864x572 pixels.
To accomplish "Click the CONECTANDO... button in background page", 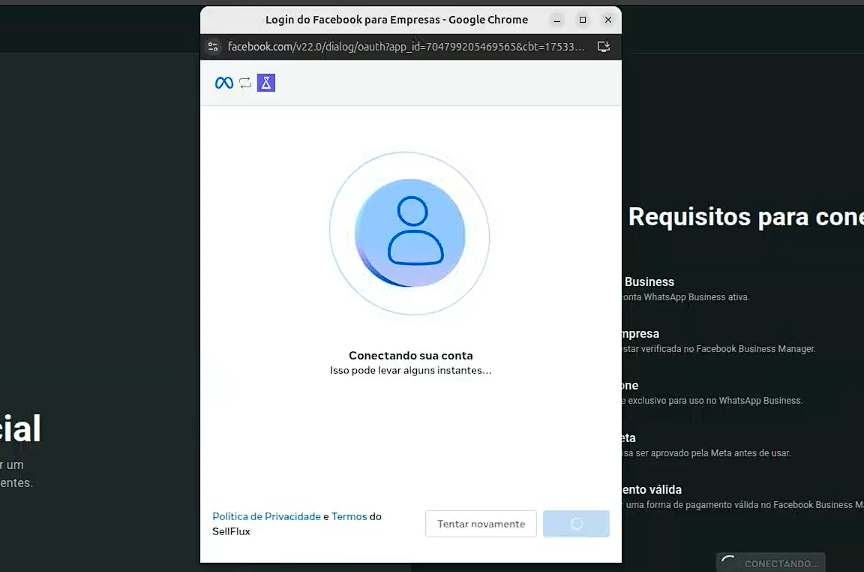I will click(770, 563).
